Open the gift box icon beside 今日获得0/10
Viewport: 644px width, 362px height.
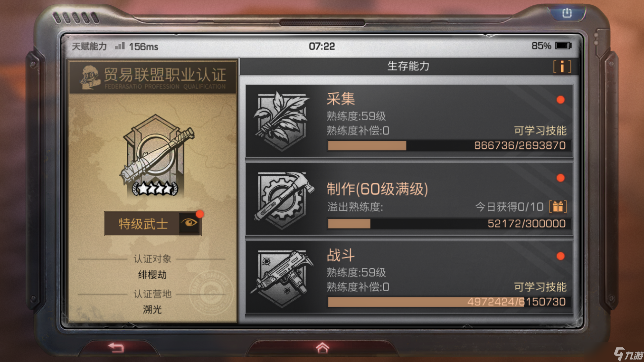click(x=558, y=206)
